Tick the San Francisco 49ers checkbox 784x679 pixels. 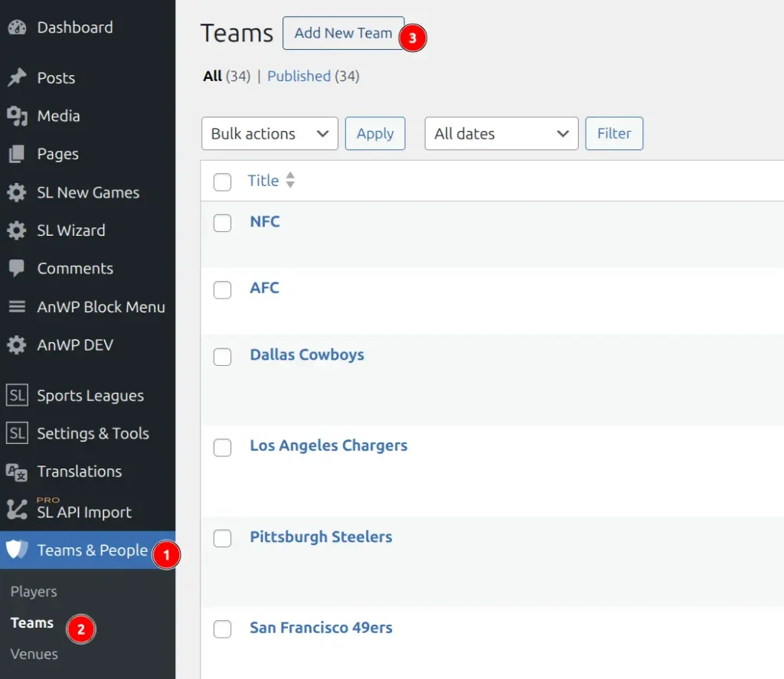tap(222, 629)
